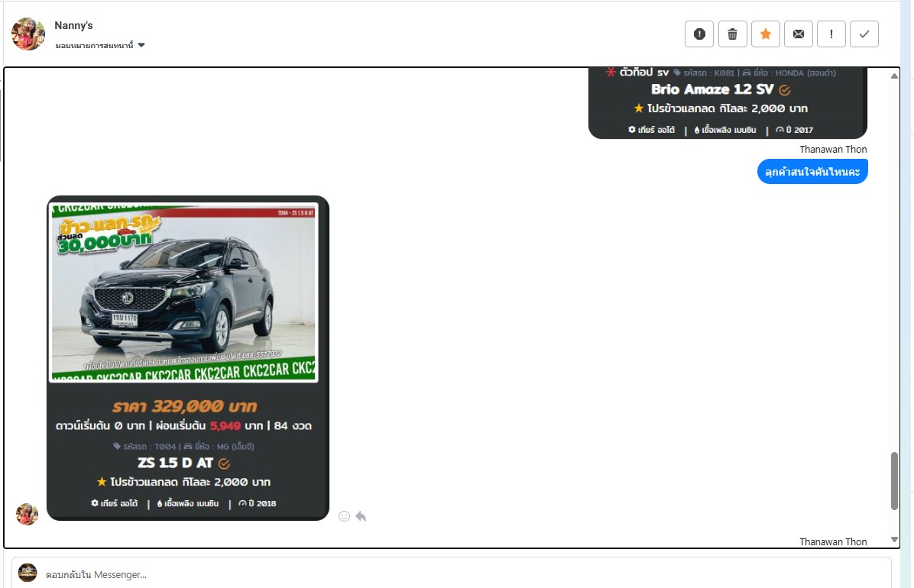Click the chat scrollbar thumb

(894, 481)
